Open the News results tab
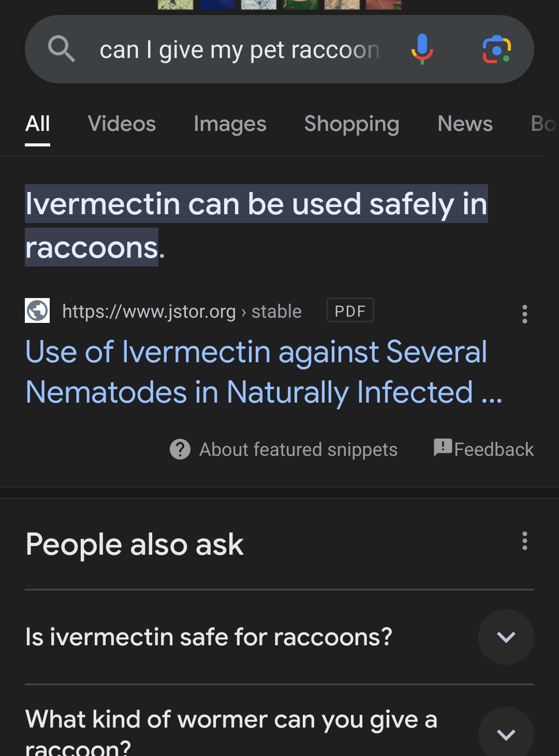 465,124
